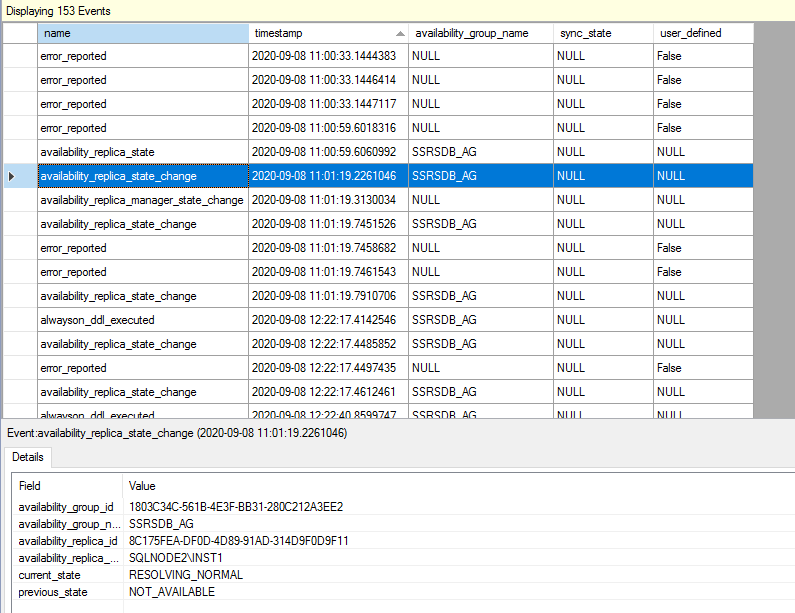Click timestamp cell 2020-09-08 11:01:19.7458682
This screenshot has height=613, width=795.
(324, 248)
